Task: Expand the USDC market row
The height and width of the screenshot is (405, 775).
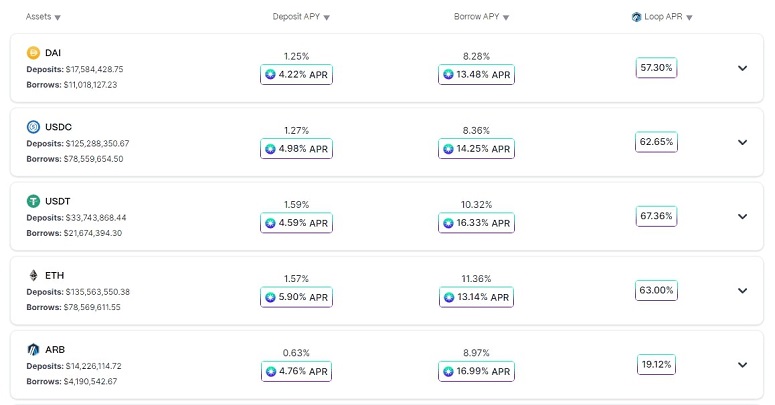Action: pyautogui.click(x=742, y=142)
